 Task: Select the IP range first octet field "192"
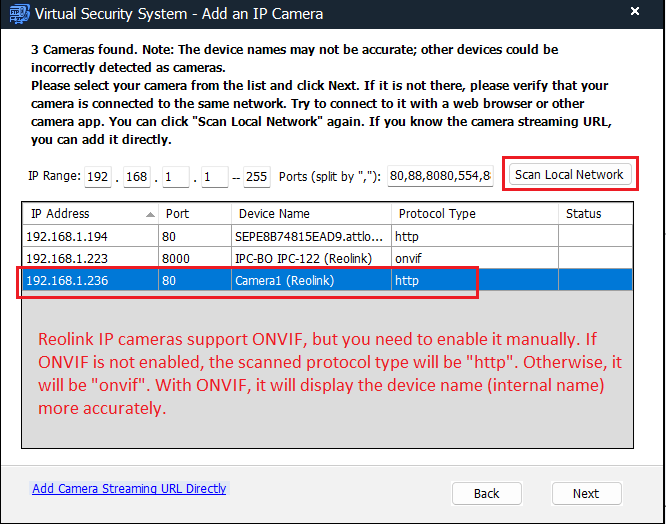click(x=99, y=177)
